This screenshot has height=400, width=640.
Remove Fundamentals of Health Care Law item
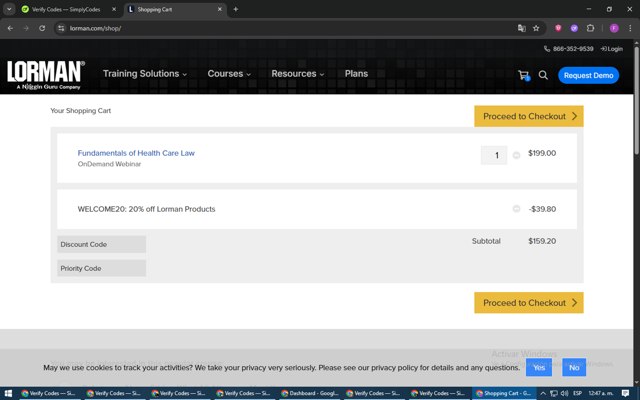coord(516,155)
